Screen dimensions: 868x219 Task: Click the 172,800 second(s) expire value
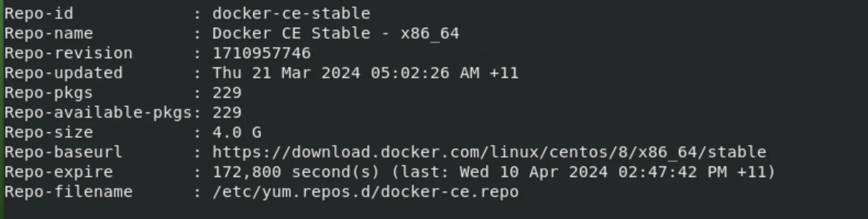click(x=296, y=172)
